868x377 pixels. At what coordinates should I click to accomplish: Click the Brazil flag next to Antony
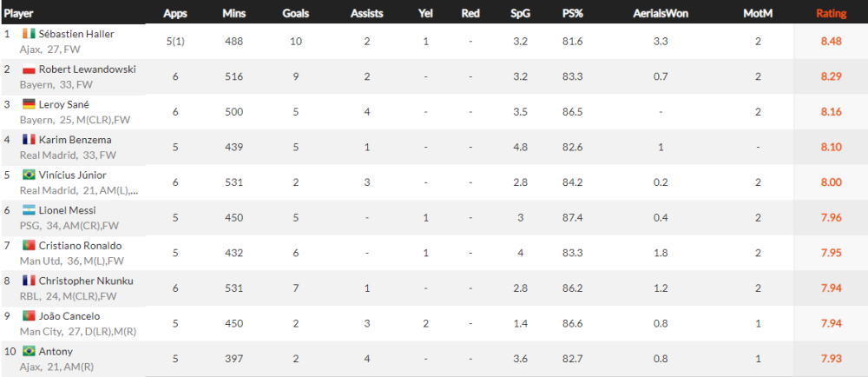[x=29, y=352]
